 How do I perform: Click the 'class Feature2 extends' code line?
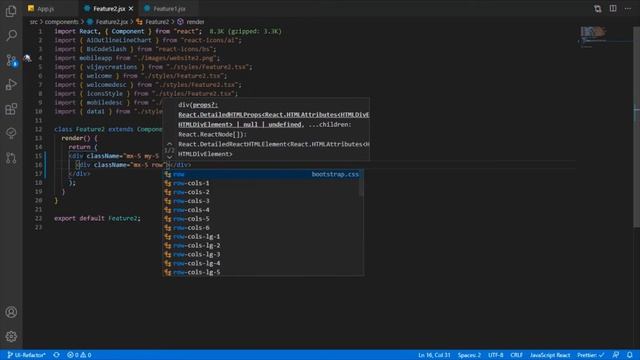click(x=108, y=129)
